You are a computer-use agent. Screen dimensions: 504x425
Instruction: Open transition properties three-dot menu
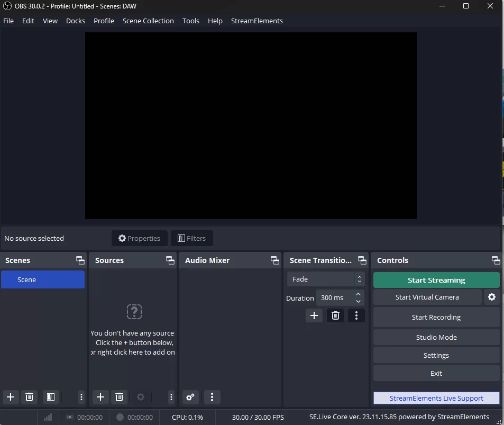[x=356, y=315]
